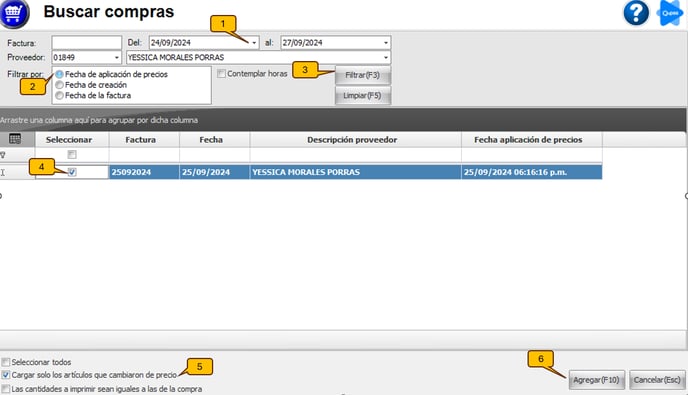Click the Limpiar(F5) button

(362, 95)
